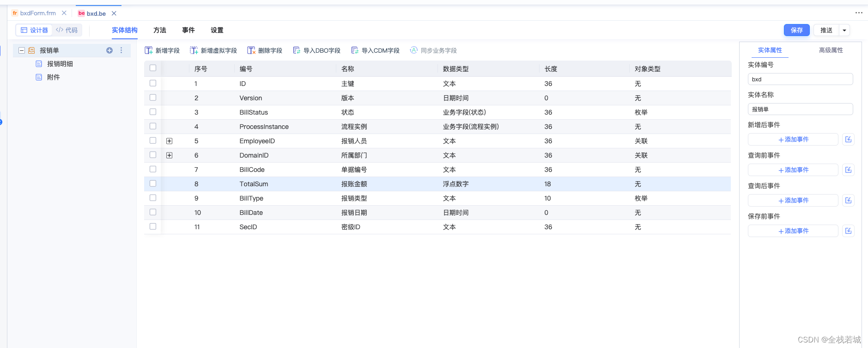Click edit icon next to 保存前事件

(848, 231)
